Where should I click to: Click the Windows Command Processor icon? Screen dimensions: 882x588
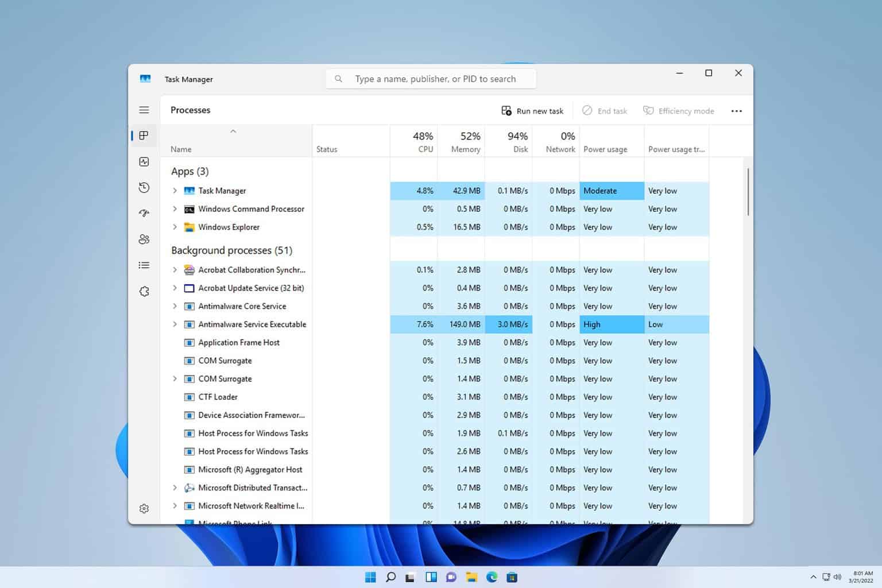189,209
